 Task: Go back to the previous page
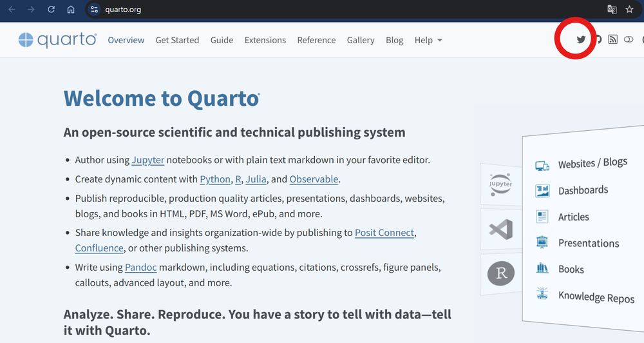point(12,9)
